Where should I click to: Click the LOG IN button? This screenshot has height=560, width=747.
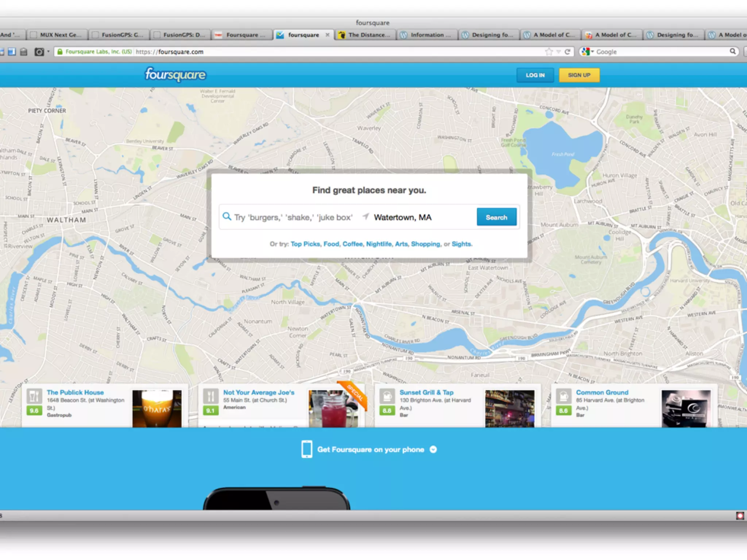535,75
